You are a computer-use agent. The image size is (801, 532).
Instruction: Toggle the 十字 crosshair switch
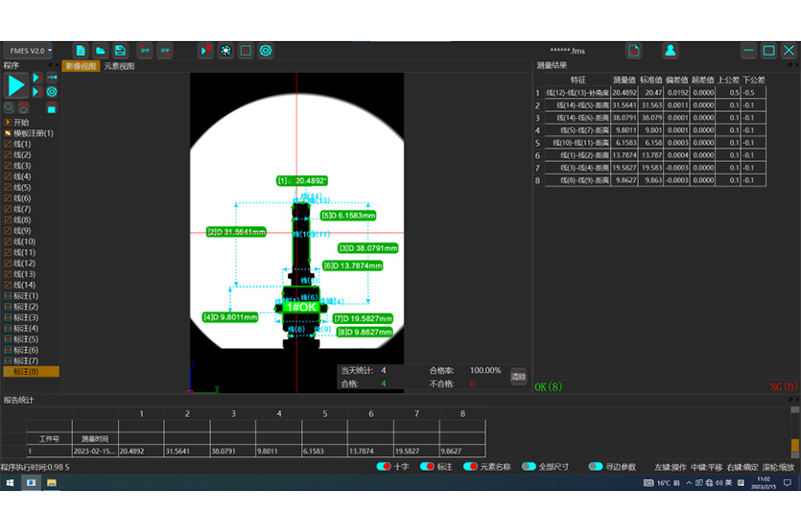[384, 467]
